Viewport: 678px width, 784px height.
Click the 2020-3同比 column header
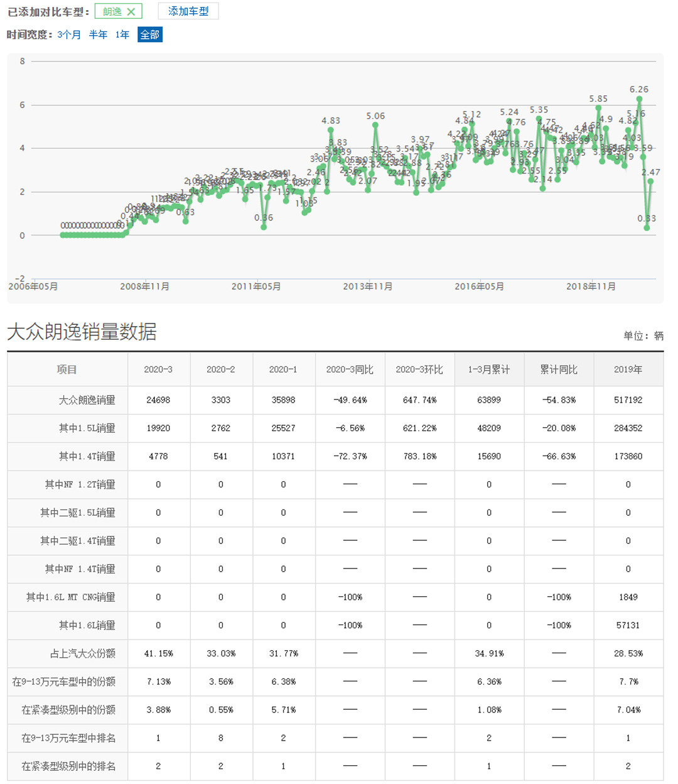(x=350, y=369)
